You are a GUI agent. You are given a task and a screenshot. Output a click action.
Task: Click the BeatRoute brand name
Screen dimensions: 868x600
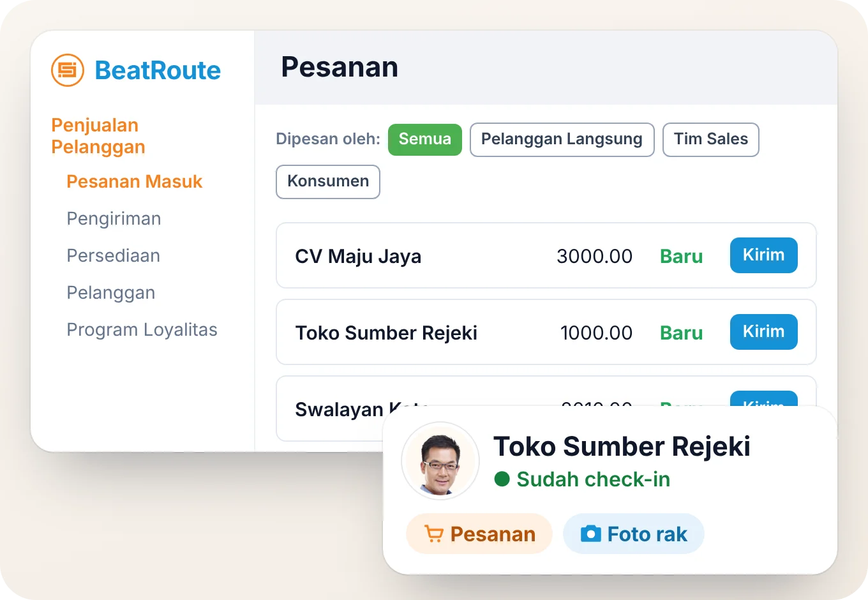pos(158,70)
